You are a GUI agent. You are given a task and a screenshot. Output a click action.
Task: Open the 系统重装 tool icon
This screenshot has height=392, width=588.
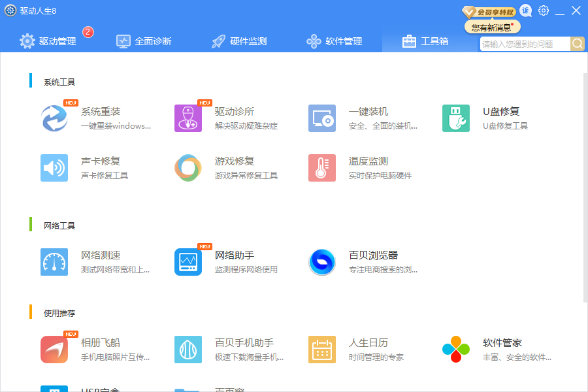tap(54, 118)
